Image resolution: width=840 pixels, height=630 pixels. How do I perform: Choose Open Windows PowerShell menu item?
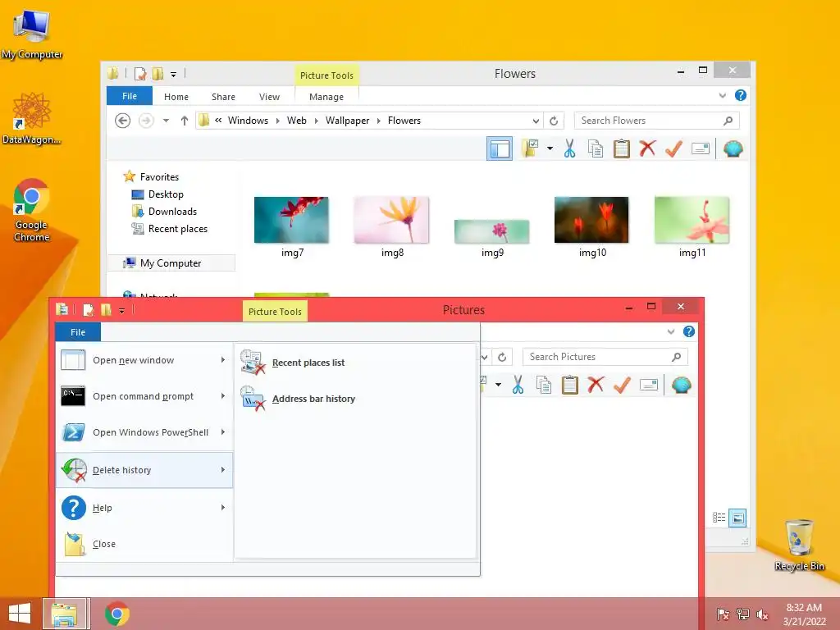pos(144,431)
